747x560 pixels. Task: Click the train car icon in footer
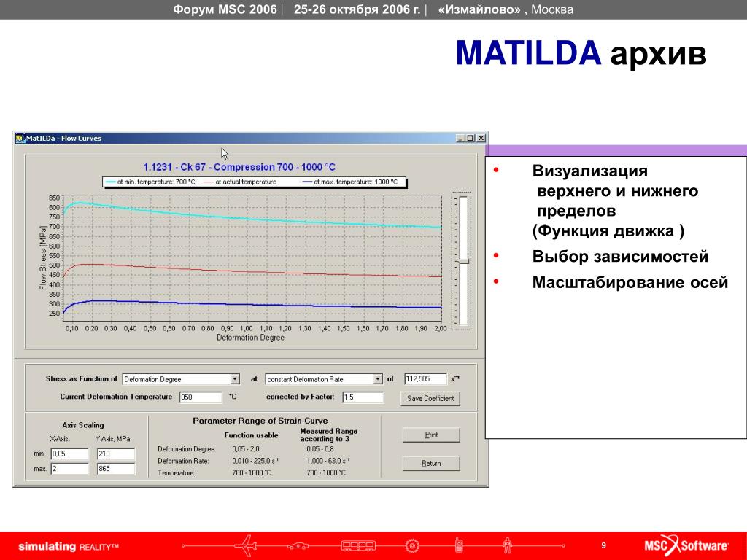[358, 545]
